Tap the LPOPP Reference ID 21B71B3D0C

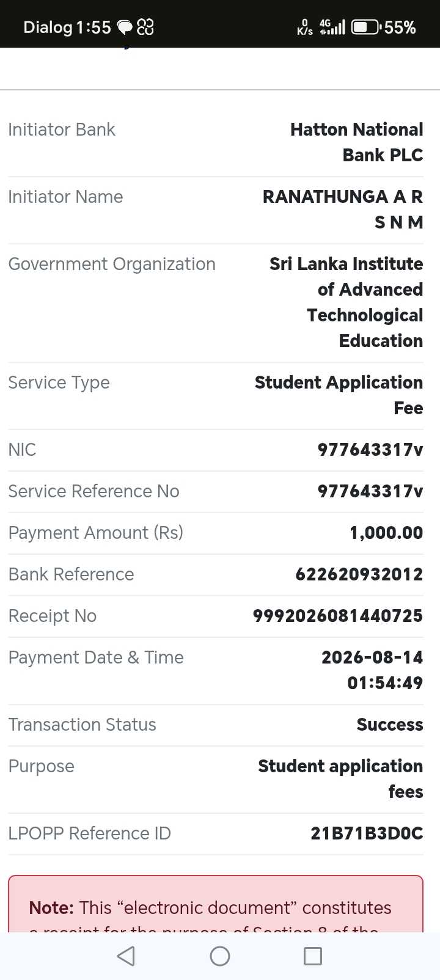pyautogui.click(x=367, y=833)
